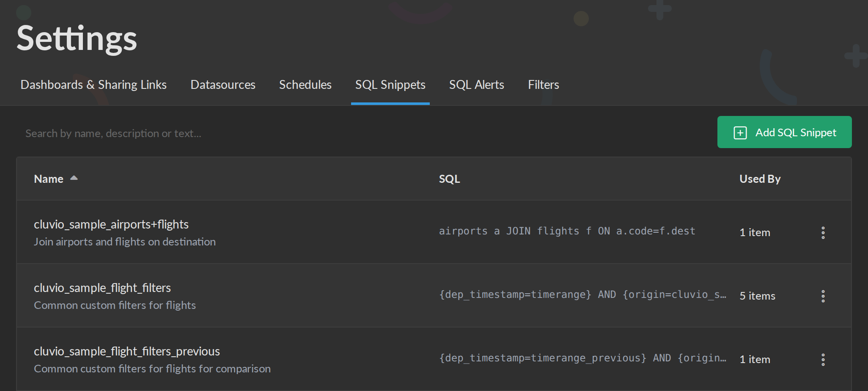Click the plus icon in Add SQL Snippet
This screenshot has height=391, width=868.
pyautogui.click(x=740, y=132)
